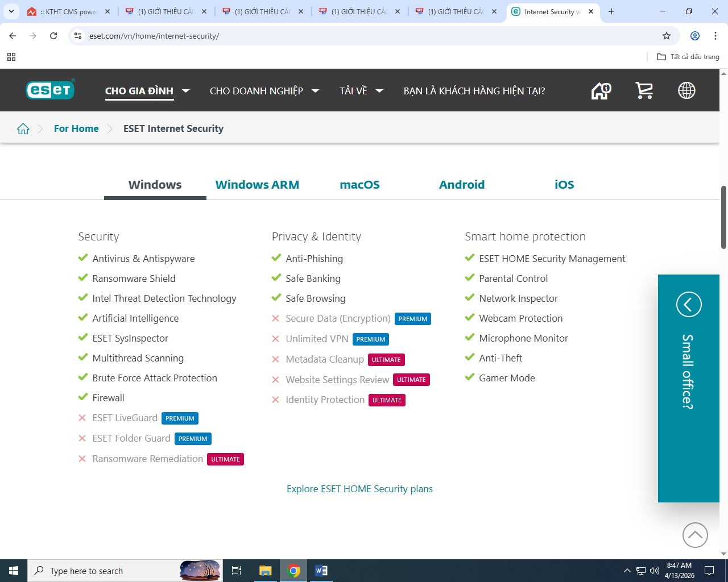Select the Windows platform tab
The width and height of the screenshot is (728, 582).
point(155,185)
